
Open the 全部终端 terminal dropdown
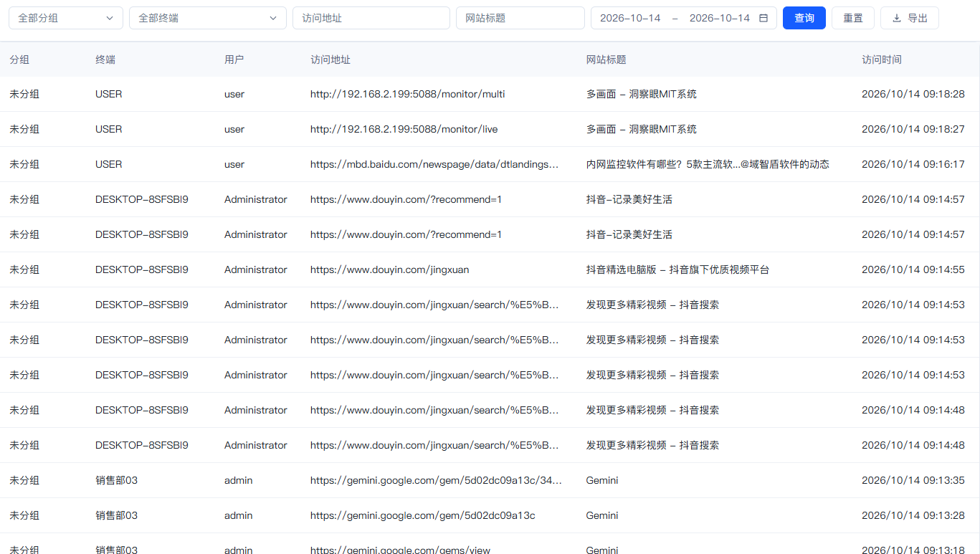pyautogui.click(x=208, y=18)
